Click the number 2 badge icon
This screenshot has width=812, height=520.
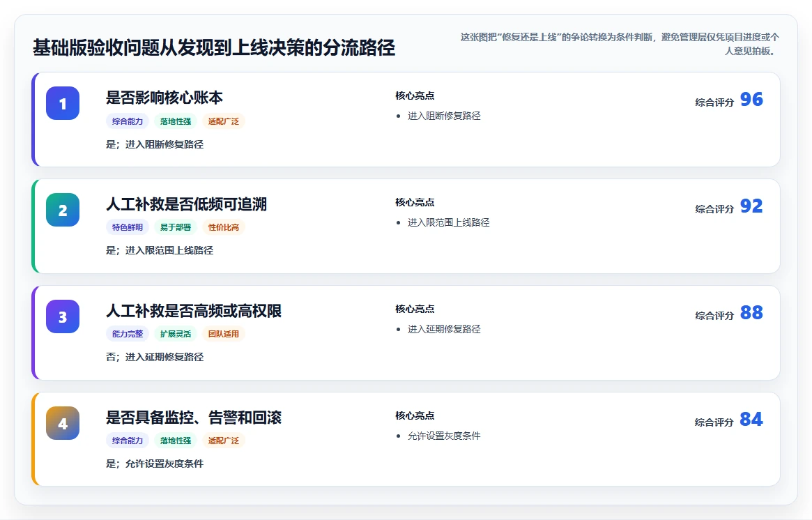[x=63, y=210]
